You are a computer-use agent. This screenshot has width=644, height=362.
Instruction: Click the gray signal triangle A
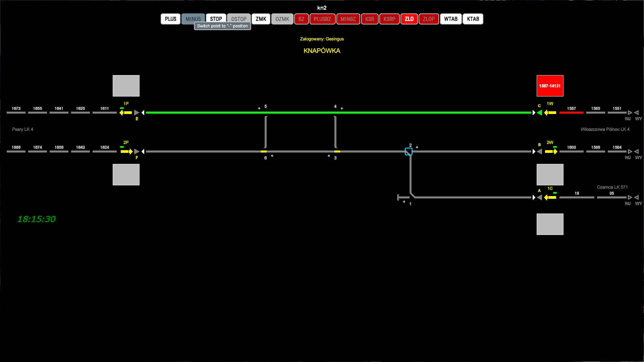click(x=539, y=197)
